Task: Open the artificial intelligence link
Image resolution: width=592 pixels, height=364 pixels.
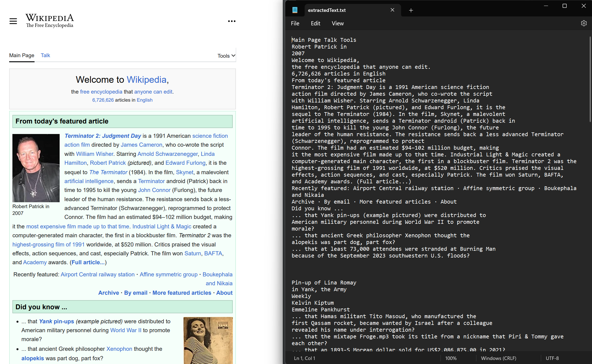Action: tap(89, 181)
